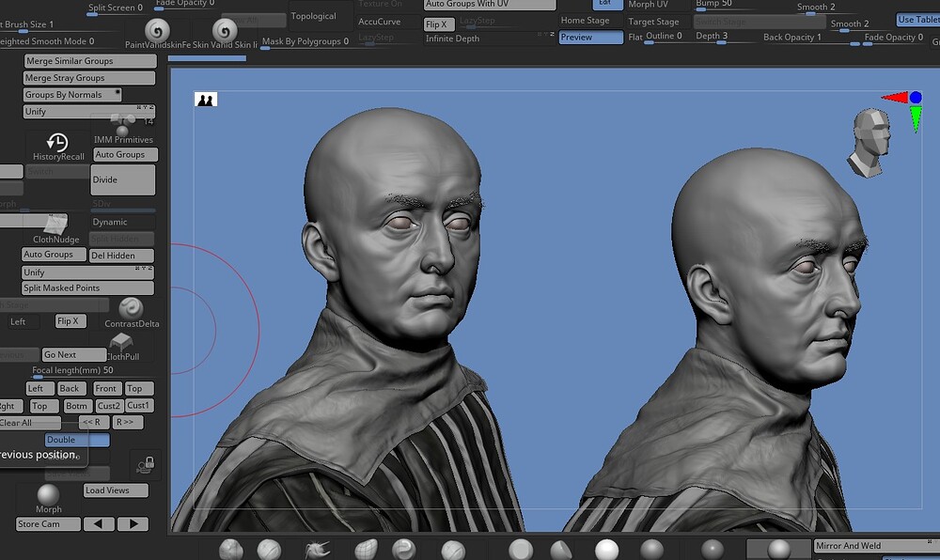Click the Go Next button
The width and height of the screenshot is (940, 560).
click(x=74, y=354)
